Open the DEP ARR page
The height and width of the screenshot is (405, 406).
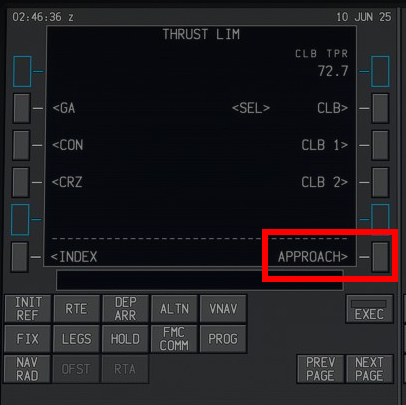(x=125, y=309)
